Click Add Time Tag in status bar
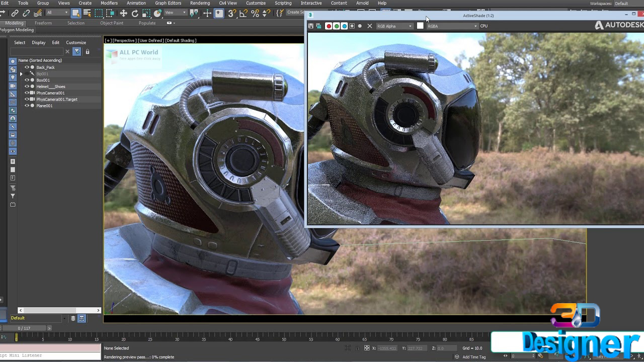The image size is (644, 362). [x=474, y=357]
